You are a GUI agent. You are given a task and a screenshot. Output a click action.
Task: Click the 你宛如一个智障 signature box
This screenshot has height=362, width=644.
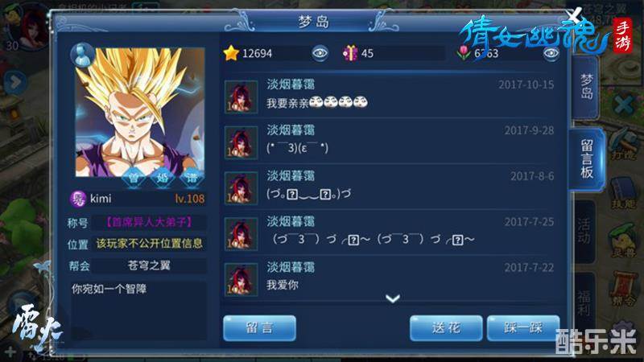click(x=138, y=310)
